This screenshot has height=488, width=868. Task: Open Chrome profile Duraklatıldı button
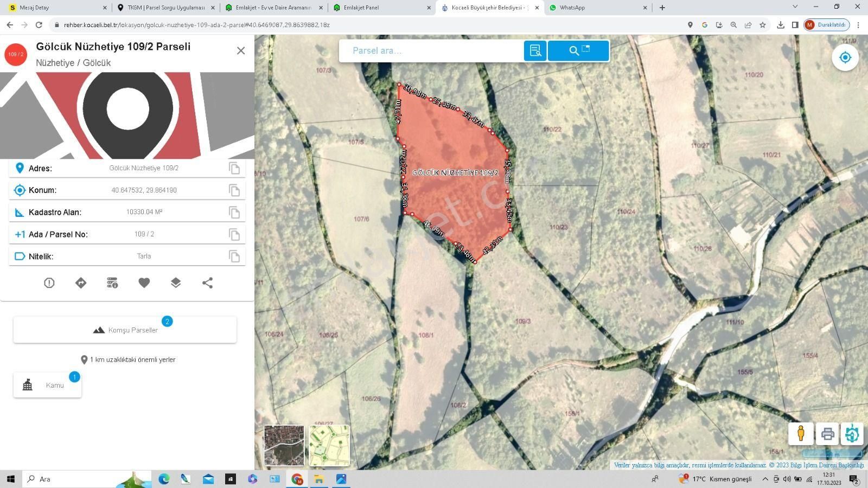[x=826, y=25]
